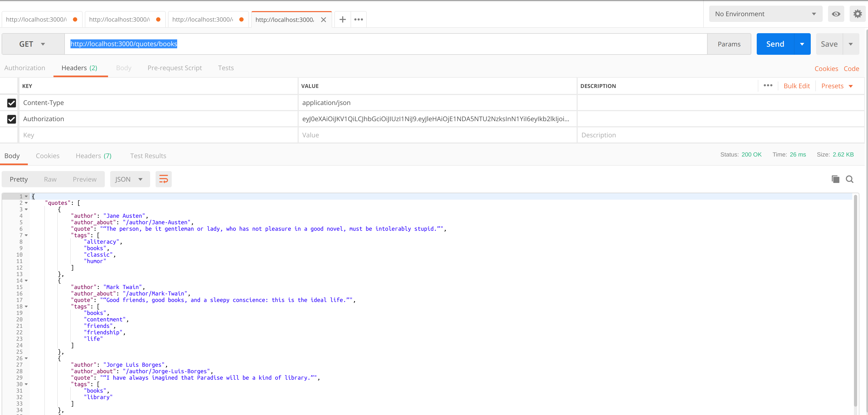Uncheck the Authorization header checkbox
The image size is (868, 415).
tap(11, 119)
